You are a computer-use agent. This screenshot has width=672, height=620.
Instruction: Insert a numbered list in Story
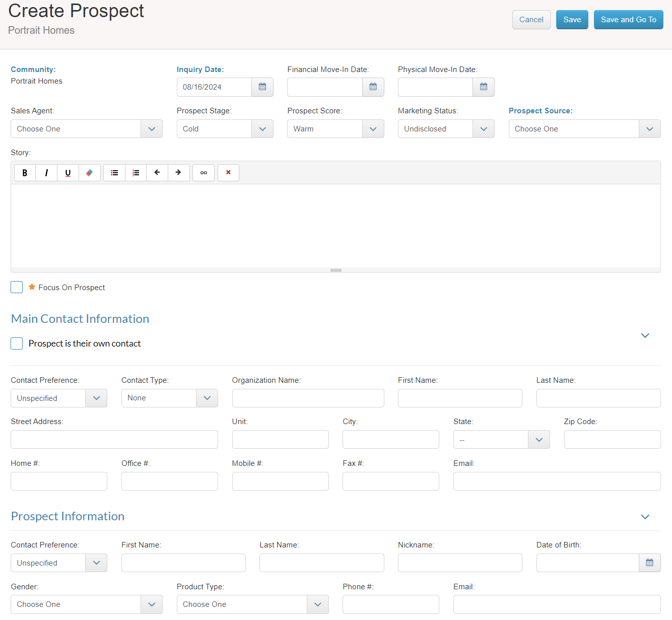pos(136,173)
